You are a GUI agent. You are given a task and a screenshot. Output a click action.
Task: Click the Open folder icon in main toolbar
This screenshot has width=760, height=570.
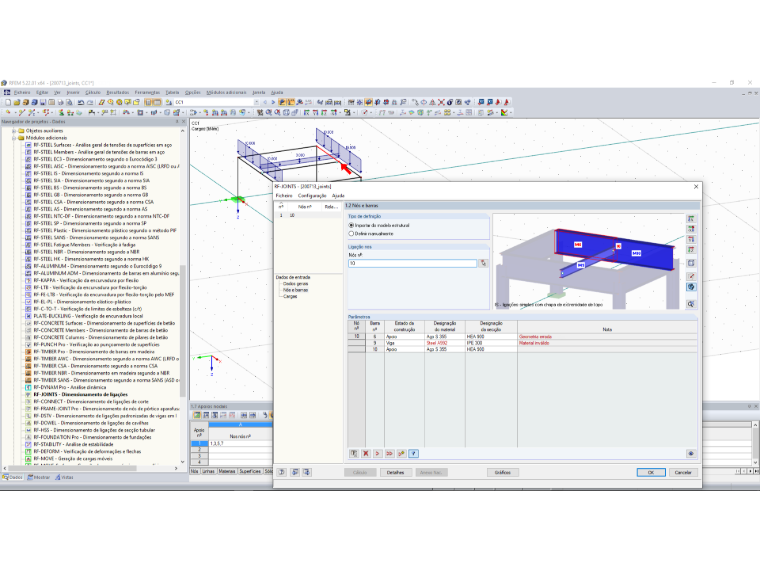[17, 102]
